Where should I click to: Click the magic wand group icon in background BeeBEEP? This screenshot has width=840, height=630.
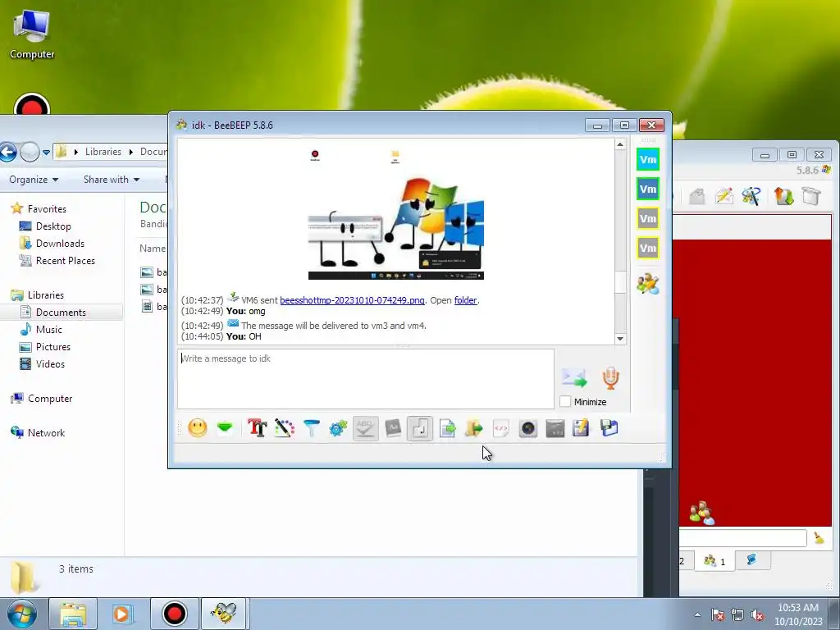click(751, 196)
